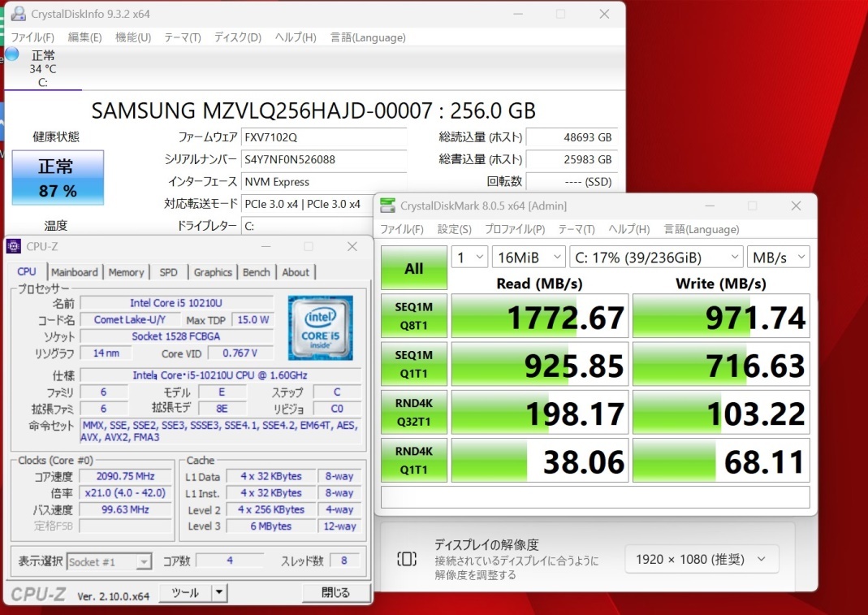Switch to the Memory tab in CPU-Z
Viewport: 868px width, 615px height.
(126, 272)
